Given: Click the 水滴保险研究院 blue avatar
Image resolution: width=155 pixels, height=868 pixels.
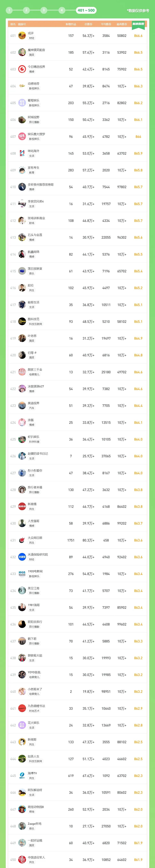Looking at the screenshot, I should pos(22,557).
